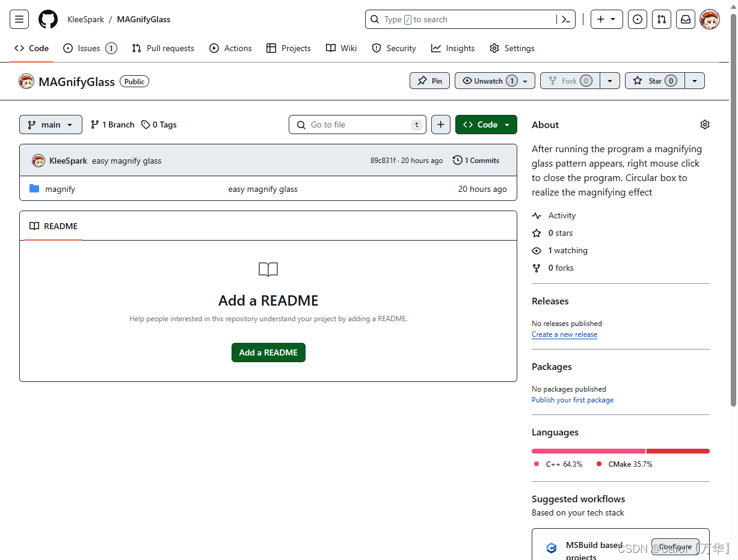
Task: Switch to the Code tab
Action: (31, 48)
